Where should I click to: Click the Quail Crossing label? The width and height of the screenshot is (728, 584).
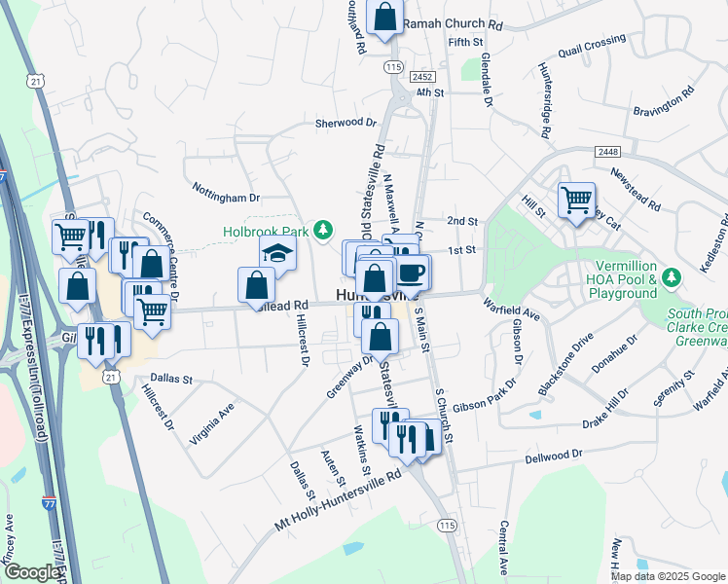(x=592, y=46)
